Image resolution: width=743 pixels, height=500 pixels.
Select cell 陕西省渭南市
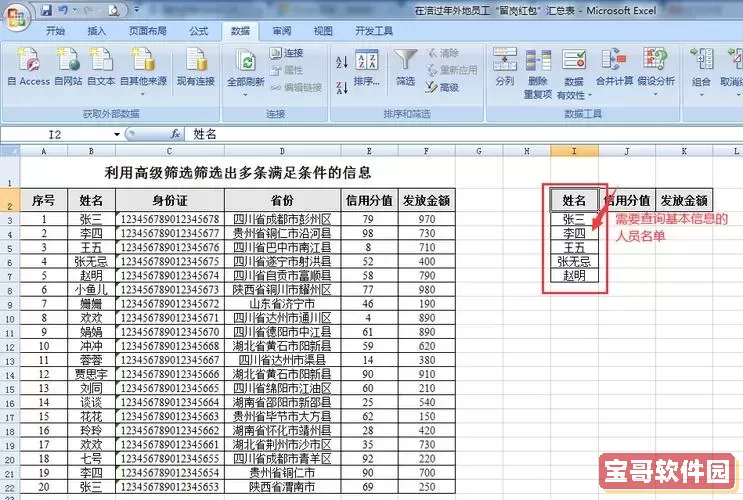click(282, 487)
